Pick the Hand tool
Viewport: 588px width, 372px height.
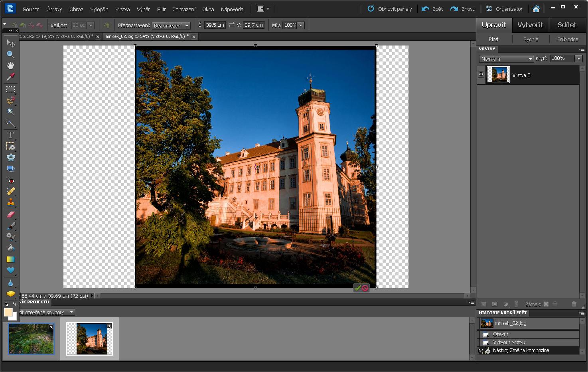point(11,65)
